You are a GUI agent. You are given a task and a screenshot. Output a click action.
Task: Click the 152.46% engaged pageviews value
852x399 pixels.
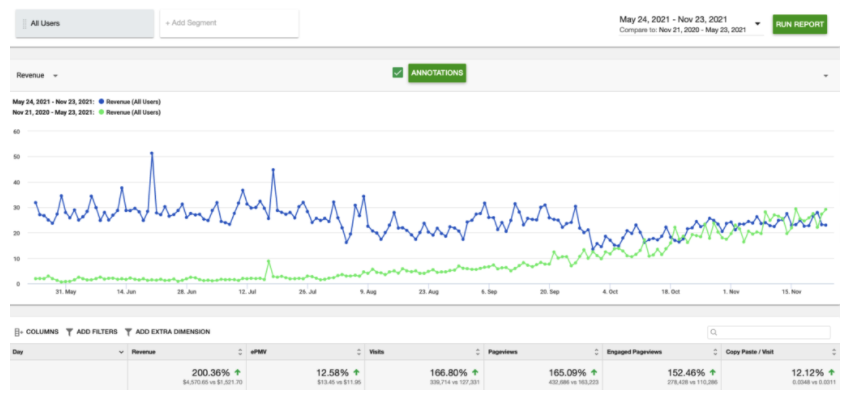(x=686, y=373)
